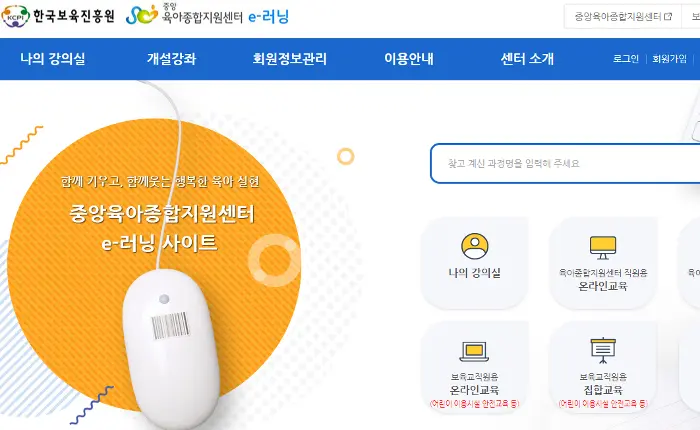Click the yellow monitor icon for 직원용 온라인교육
This screenshot has width=700, height=430.
click(x=603, y=248)
